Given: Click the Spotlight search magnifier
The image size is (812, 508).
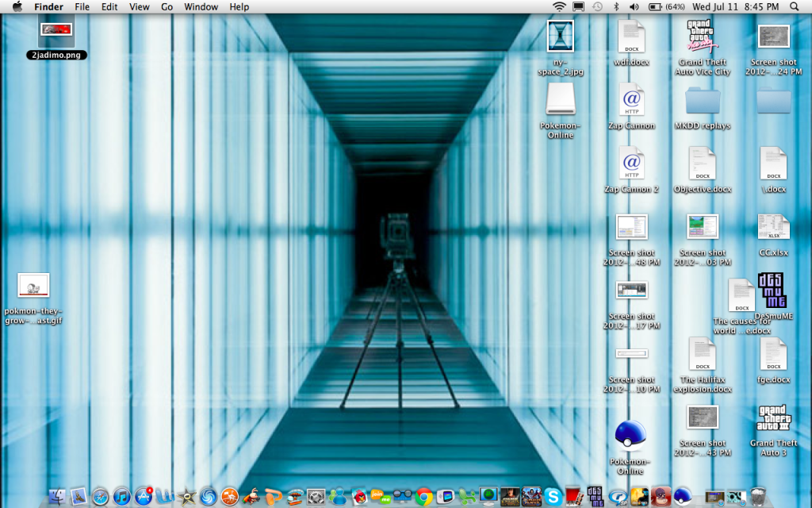Looking at the screenshot, I should 795,7.
